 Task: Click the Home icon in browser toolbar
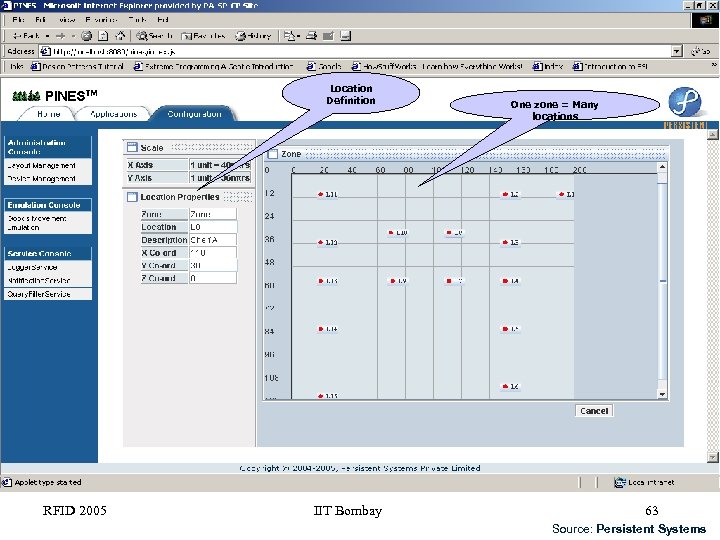pyautogui.click(x=120, y=36)
